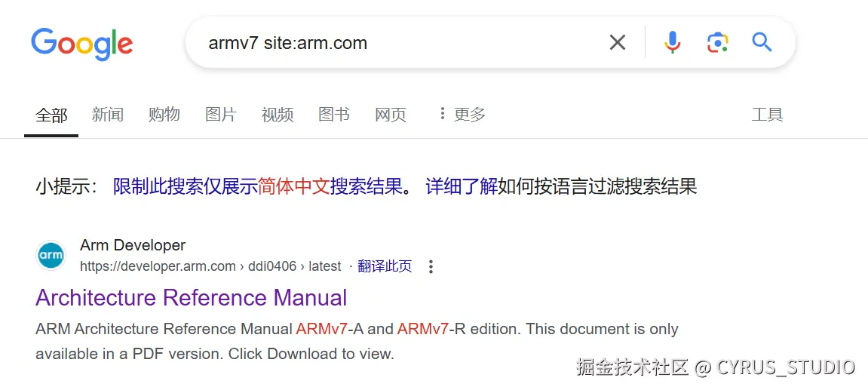Expand the 更多 menu
868x390 pixels.
click(462, 115)
